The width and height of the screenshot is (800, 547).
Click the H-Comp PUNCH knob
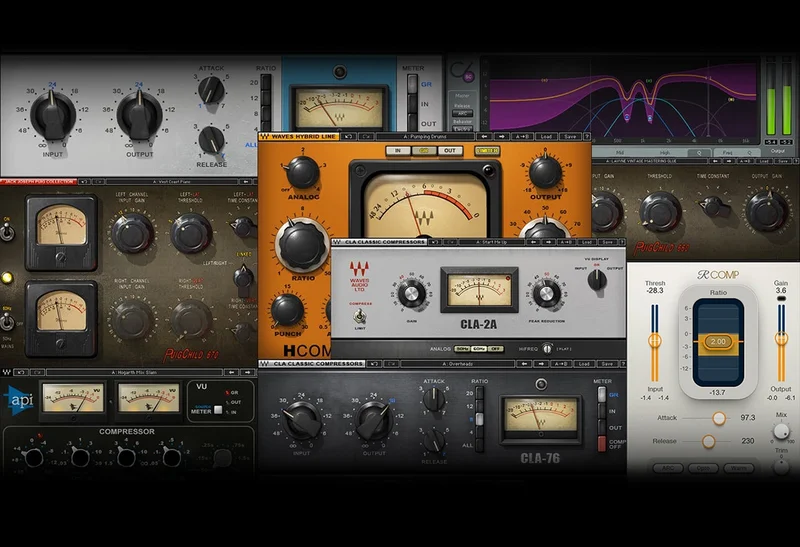pos(287,310)
